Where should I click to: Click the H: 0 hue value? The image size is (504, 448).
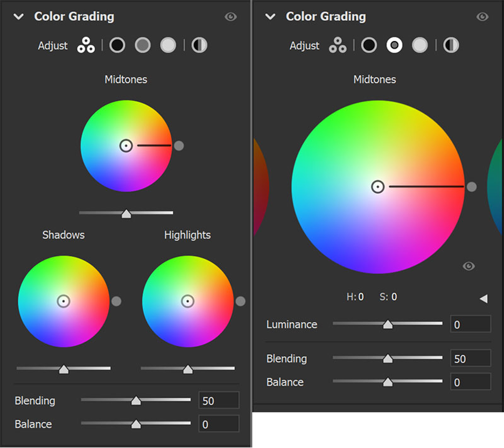355,297
